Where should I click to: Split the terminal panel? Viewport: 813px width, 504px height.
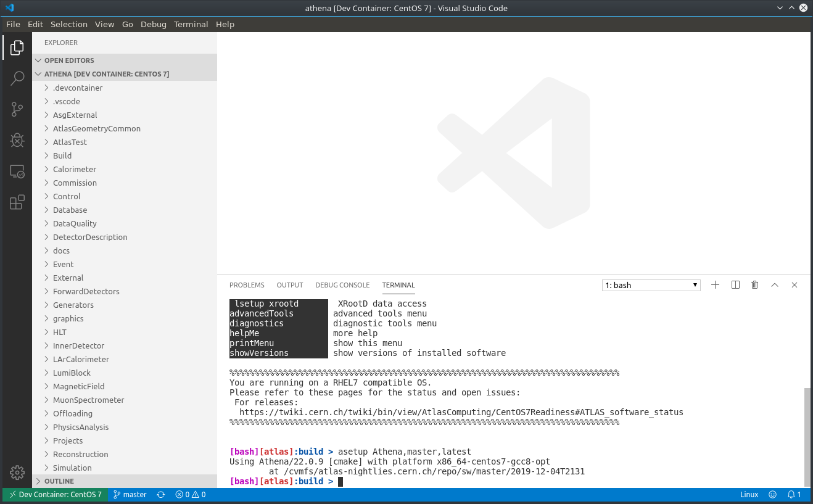click(735, 285)
